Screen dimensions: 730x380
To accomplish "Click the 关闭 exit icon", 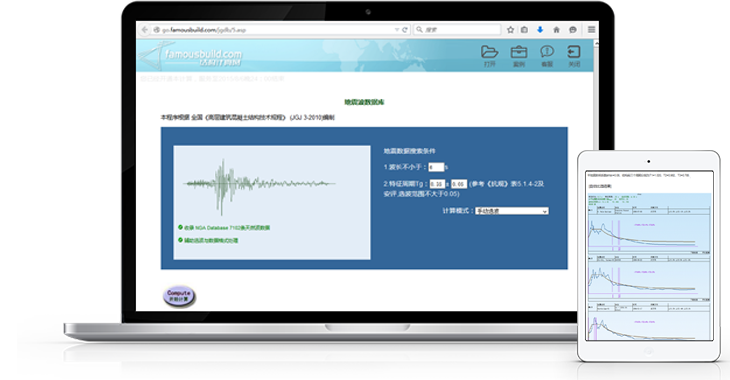I will (x=574, y=56).
